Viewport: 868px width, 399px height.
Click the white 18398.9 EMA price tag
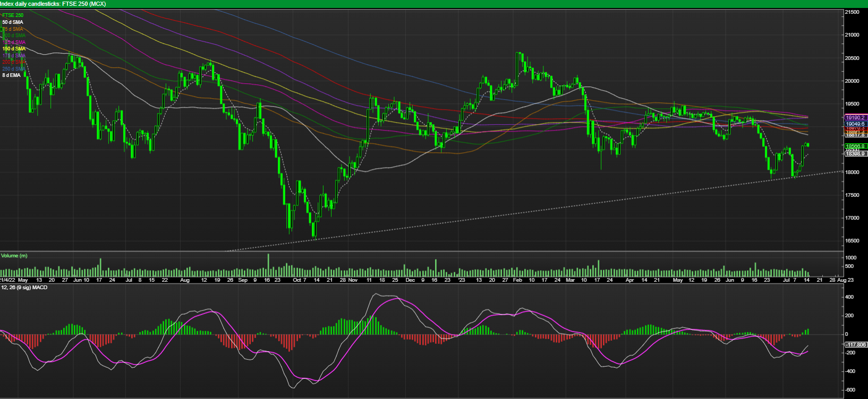click(855, 153)
